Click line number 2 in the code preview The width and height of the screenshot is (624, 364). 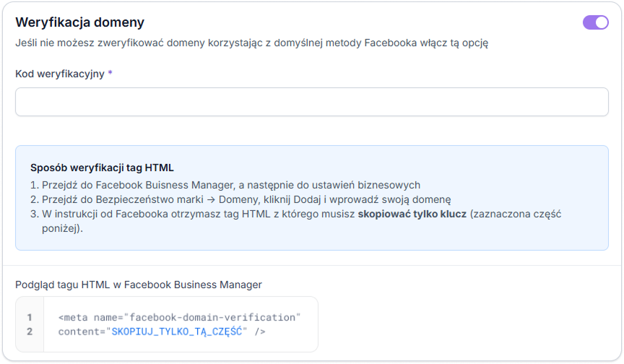tap(30, 331)
